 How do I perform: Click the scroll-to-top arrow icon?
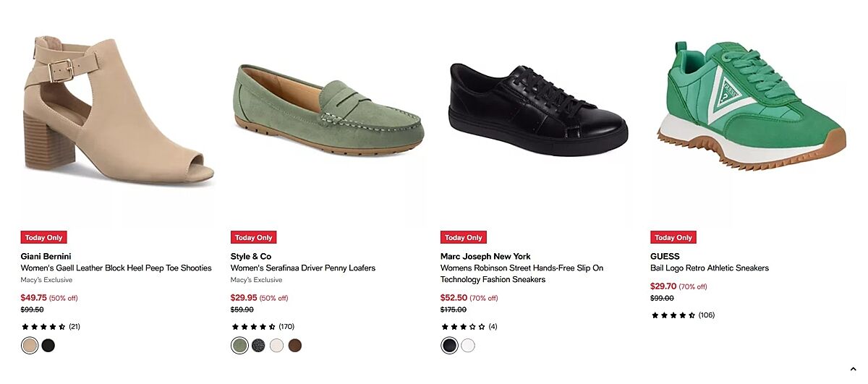point(854,370)
